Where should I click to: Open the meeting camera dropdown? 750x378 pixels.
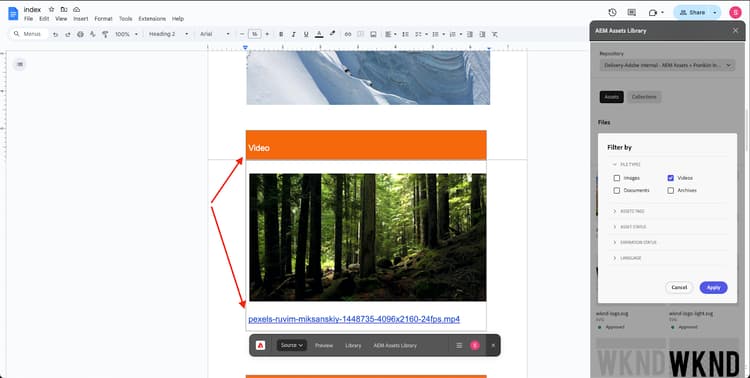coord(656,12)
